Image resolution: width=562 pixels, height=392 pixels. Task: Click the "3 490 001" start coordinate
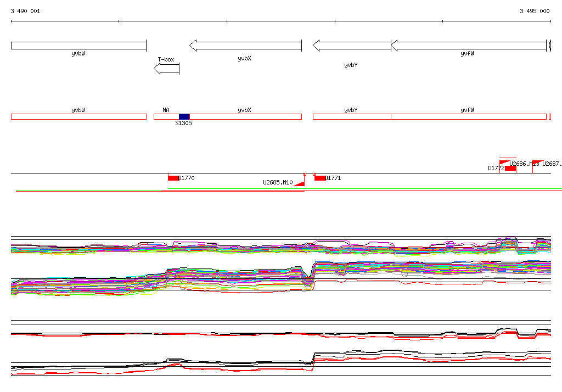pos(25,11)
